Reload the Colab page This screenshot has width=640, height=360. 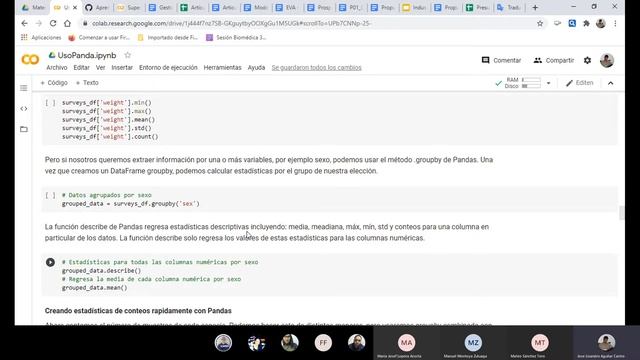point(53,23)
